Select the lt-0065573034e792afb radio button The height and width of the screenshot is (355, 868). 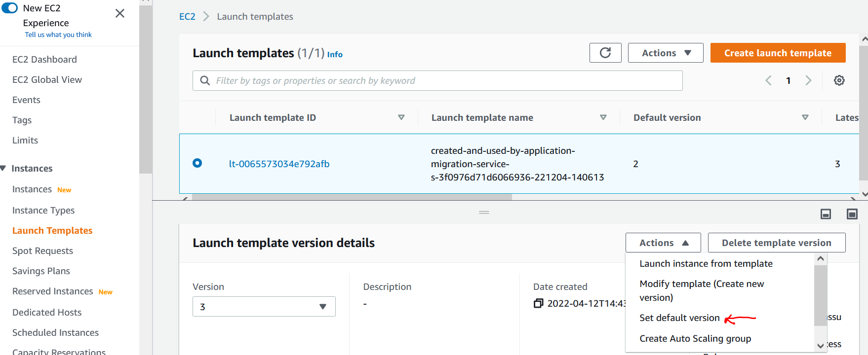197,163
